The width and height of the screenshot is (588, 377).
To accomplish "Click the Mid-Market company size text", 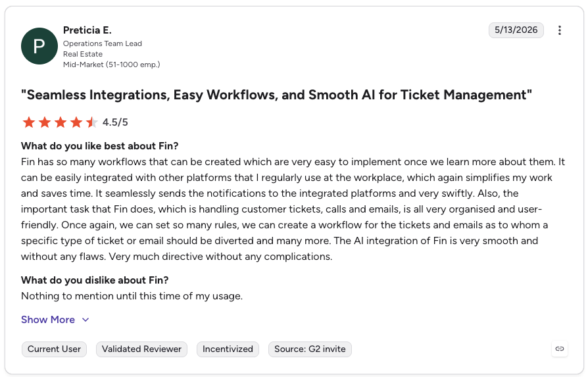I will [x=111, y=64].
